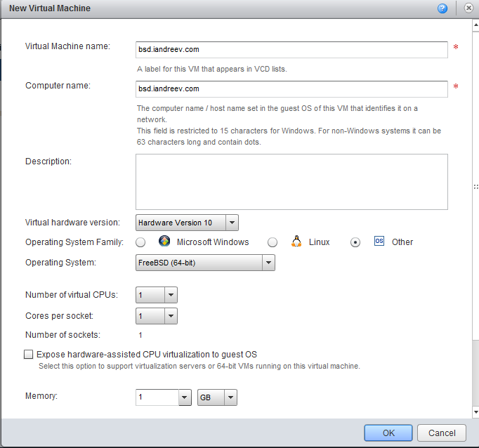The width and height of the screenshot is (479, 448).
Task: Click the 'A label for this VM' hint text
Action: pos(212,69)
